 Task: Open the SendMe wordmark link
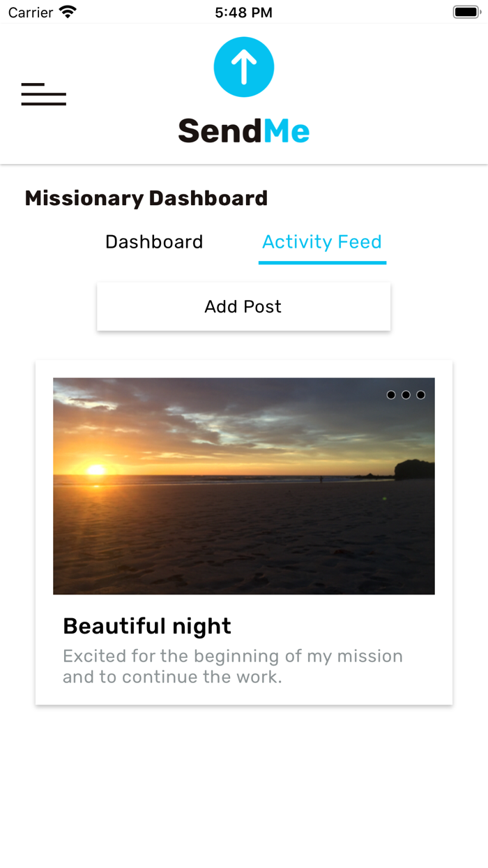[243, 130]
